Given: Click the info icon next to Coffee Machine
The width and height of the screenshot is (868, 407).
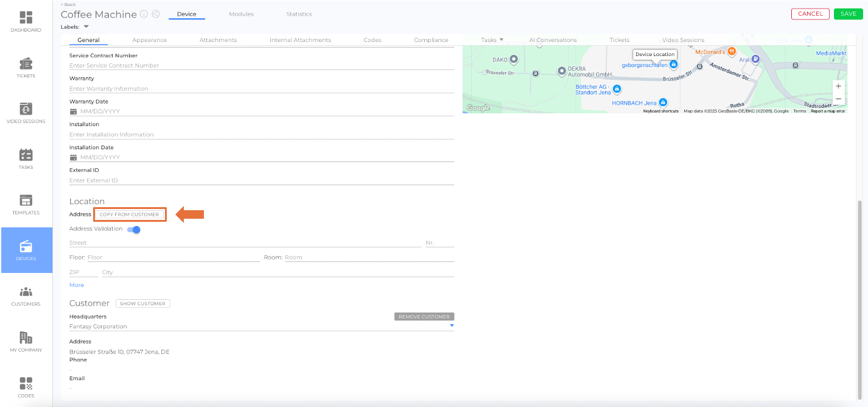Looking at the screenshot, I should (x=144, y=14).
